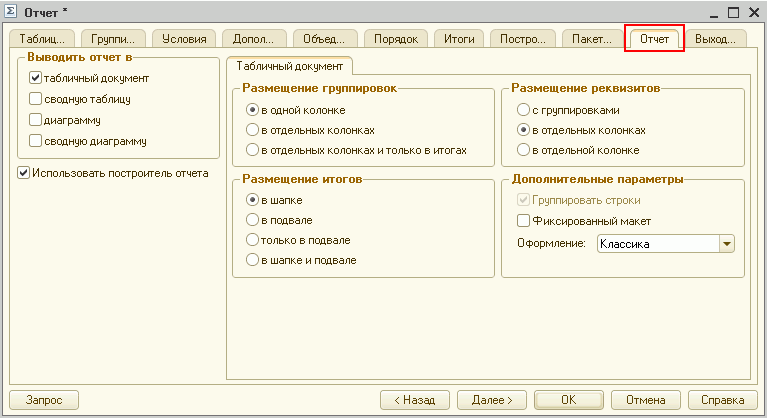
Task: Open the Оформление dropdown arrow
Action: coord(727,243)
